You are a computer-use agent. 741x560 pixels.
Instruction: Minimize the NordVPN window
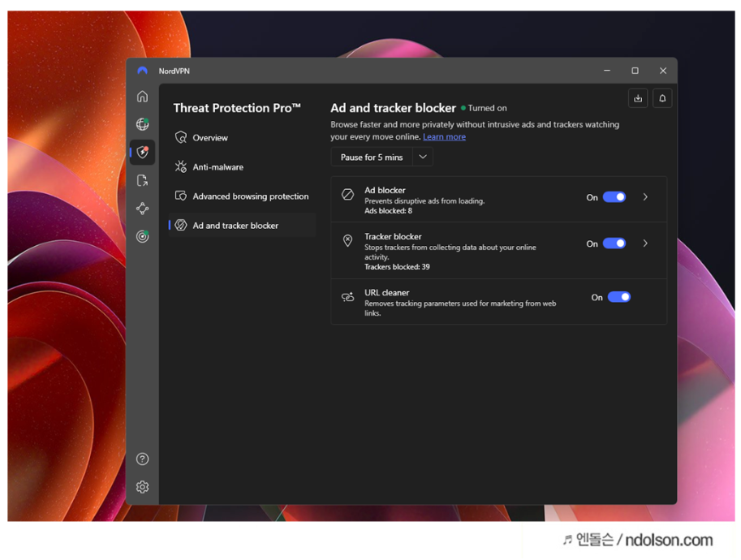607,71
